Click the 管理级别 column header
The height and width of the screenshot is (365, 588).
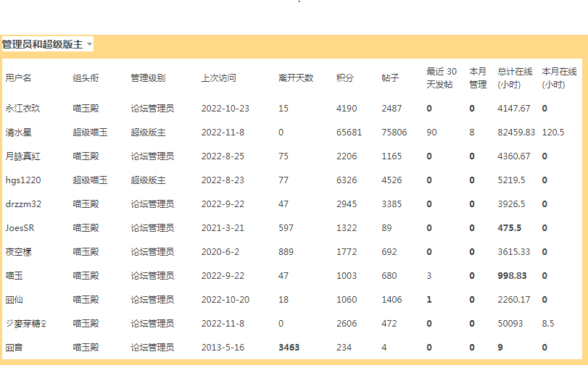point(148,78)
